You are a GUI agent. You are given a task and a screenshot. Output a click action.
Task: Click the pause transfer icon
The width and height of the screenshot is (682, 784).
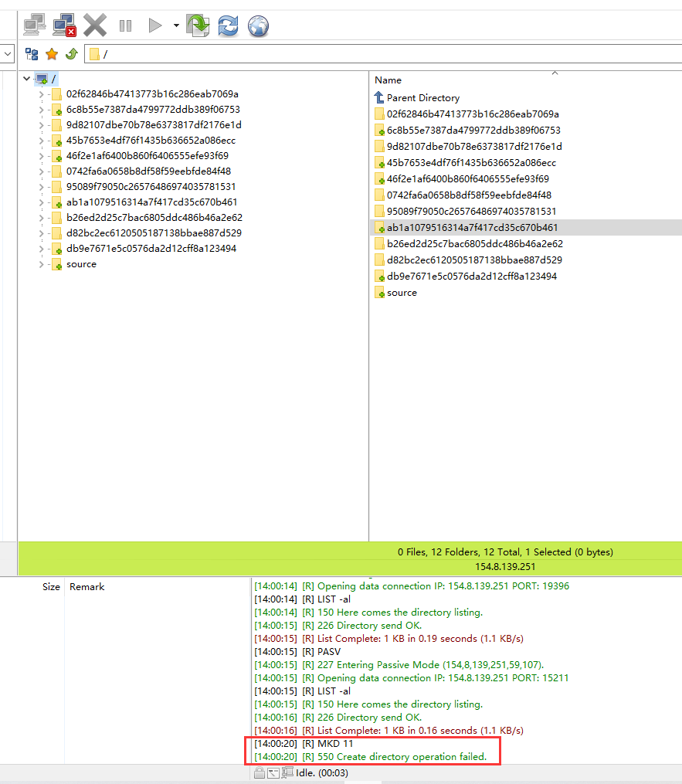pos(125,26)
